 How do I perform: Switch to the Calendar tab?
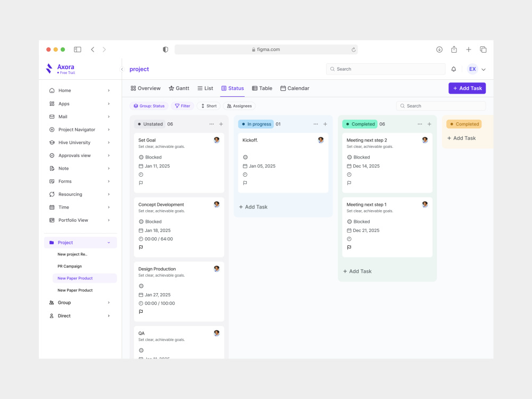coord(295,88)
